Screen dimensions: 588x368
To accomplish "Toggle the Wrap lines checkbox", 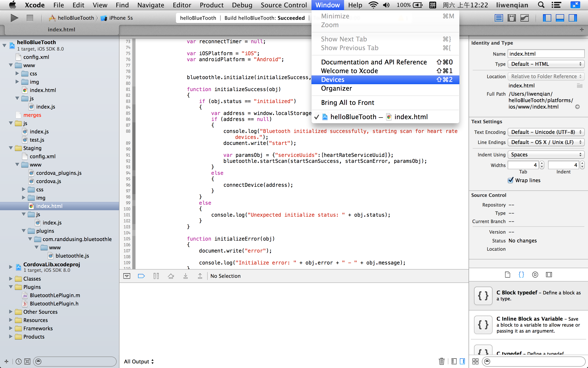I will point(511,180).
